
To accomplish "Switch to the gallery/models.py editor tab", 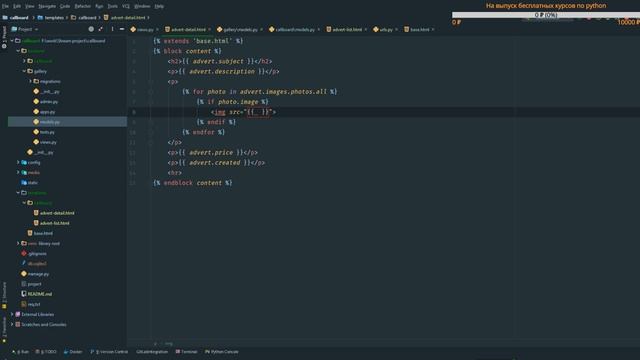I will 240,29.
